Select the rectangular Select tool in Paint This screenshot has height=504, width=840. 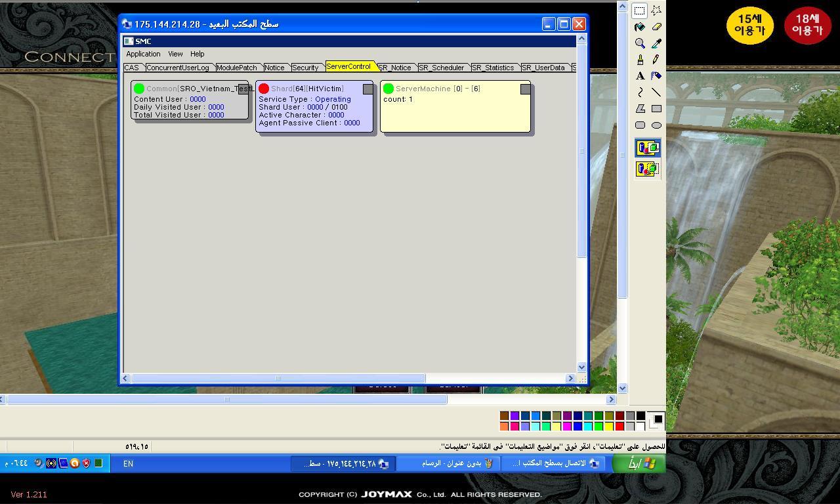(x=640, y=10)
